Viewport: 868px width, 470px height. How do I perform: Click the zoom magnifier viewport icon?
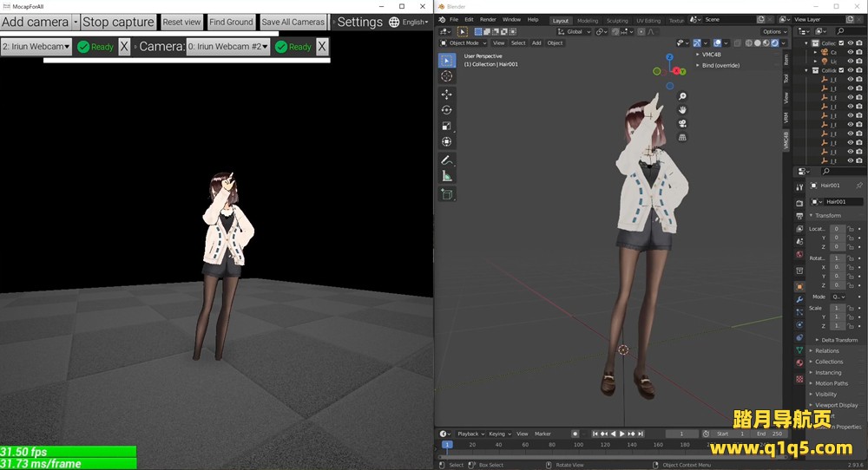[x=682, y=96]
